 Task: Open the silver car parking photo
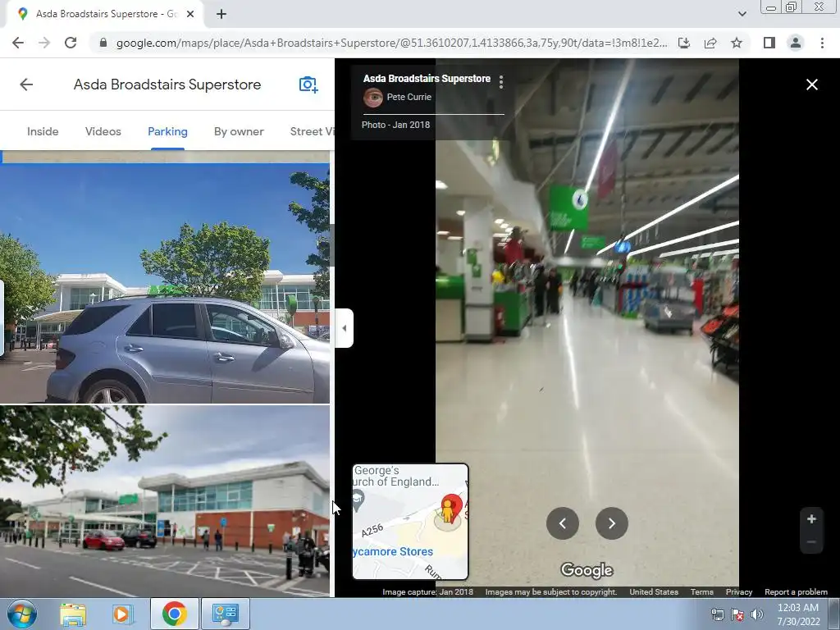pyautogui.click(x=165, y=283)
